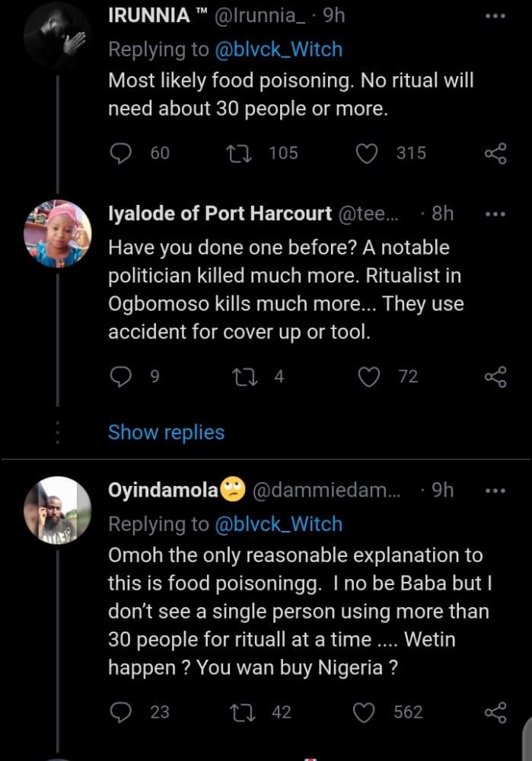Open more options on Iyalode's tweet

(x=495, y=215)
